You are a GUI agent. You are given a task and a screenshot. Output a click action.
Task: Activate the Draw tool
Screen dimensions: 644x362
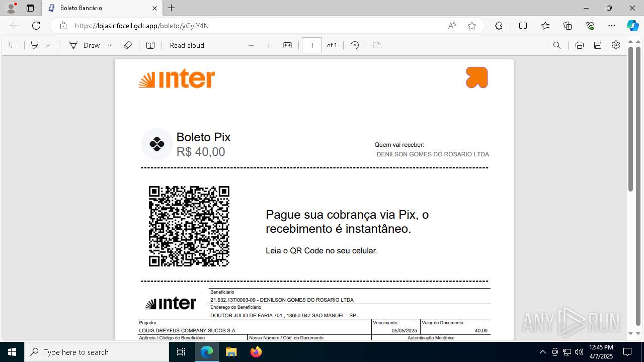click(85, 45)
